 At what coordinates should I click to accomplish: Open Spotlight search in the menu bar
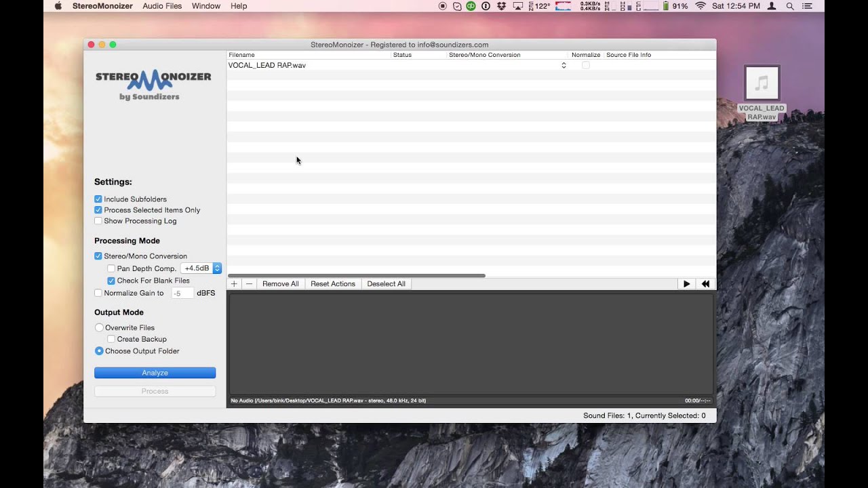pos(790,6)
